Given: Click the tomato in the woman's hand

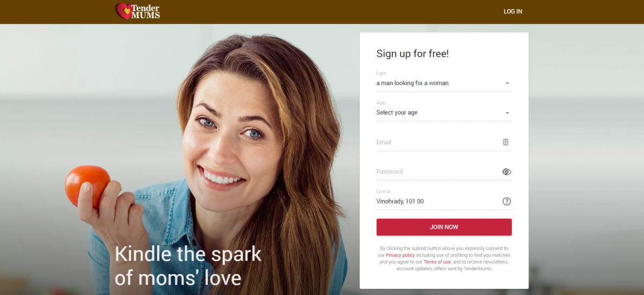Looking at the screenshot, I should (x=87, y=185).
